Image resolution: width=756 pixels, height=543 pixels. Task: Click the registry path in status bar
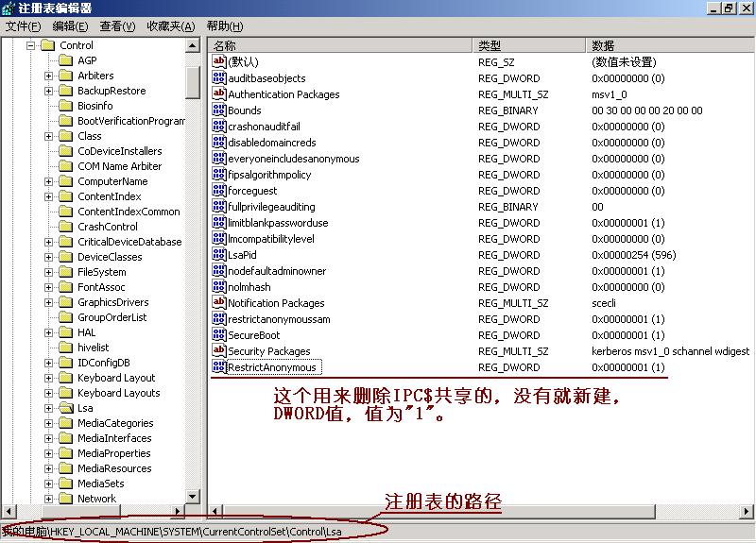[x=172, y=532]
